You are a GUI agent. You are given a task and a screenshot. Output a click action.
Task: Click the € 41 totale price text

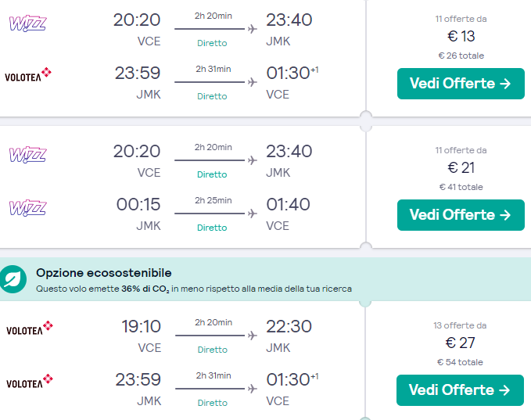tap(461, 187)
